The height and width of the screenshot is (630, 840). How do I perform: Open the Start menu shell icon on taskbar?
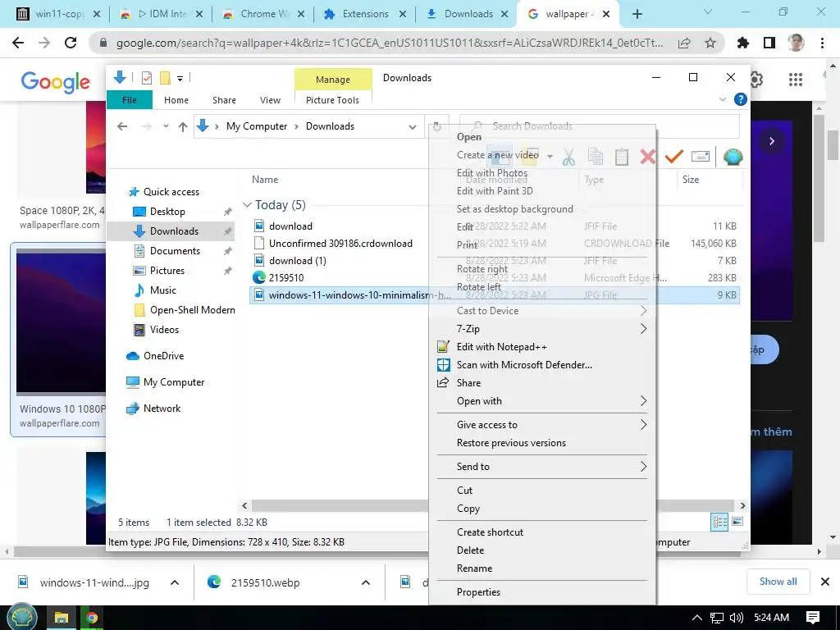coord(21,618)
